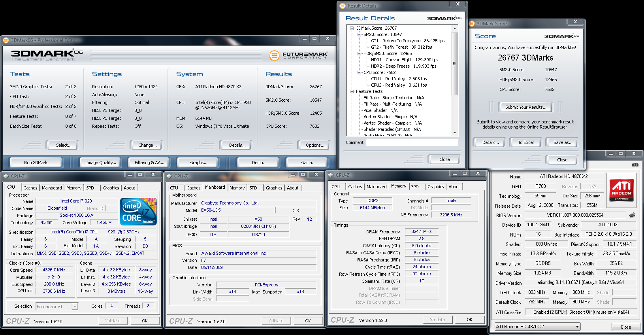Click Validate in the Mainboard CPU-Z window
644x335 pixels.
pyautogui.click(x=276, y=321)
